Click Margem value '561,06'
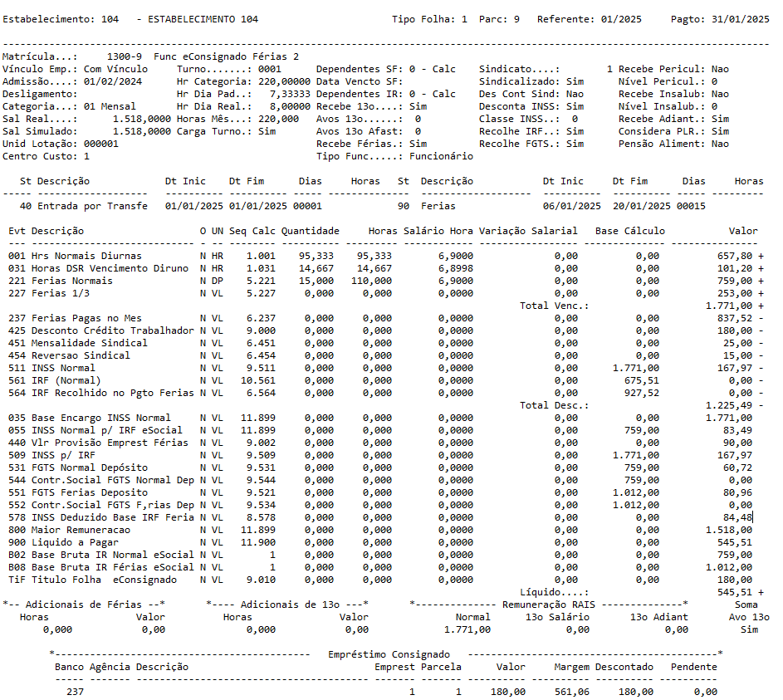The height and width of the screenshot is (700, 783). (x=572, y=693)
